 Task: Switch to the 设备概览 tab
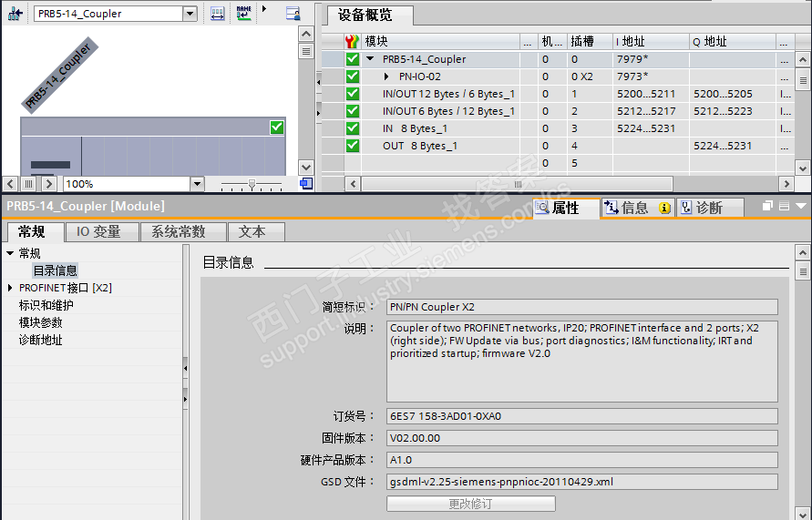click(365, 15)
